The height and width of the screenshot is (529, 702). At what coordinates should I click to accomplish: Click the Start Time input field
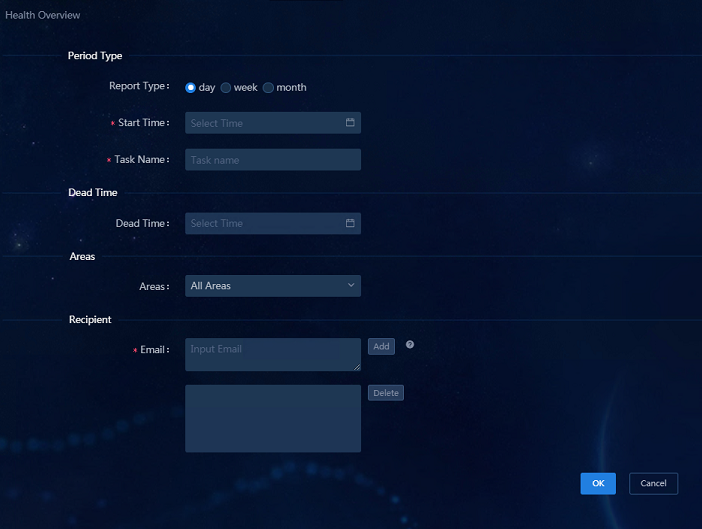(x=273, y=123)
